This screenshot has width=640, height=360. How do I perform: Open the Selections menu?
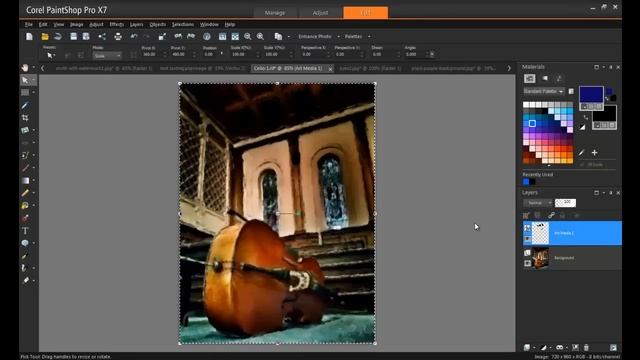[182, 24]
